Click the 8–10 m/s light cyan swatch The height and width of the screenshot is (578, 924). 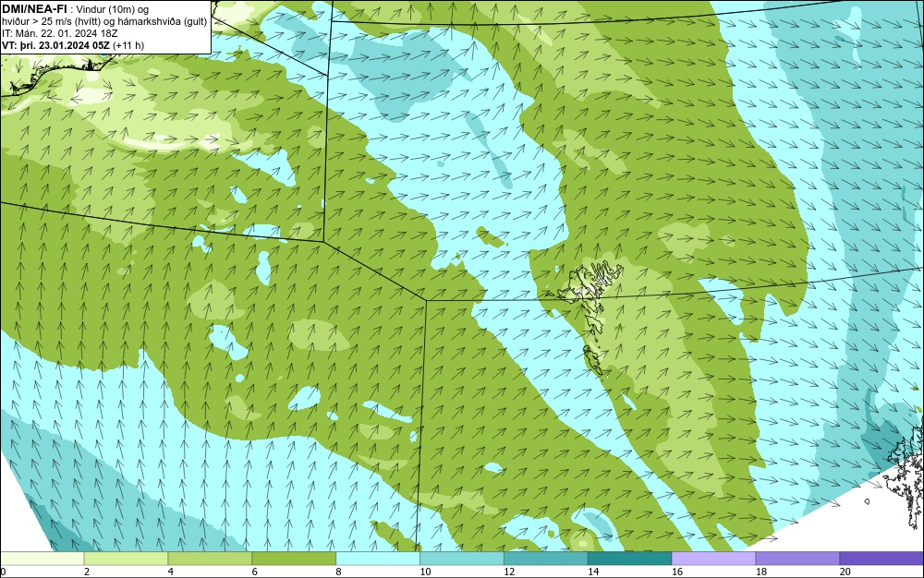(x=378, y=558)
